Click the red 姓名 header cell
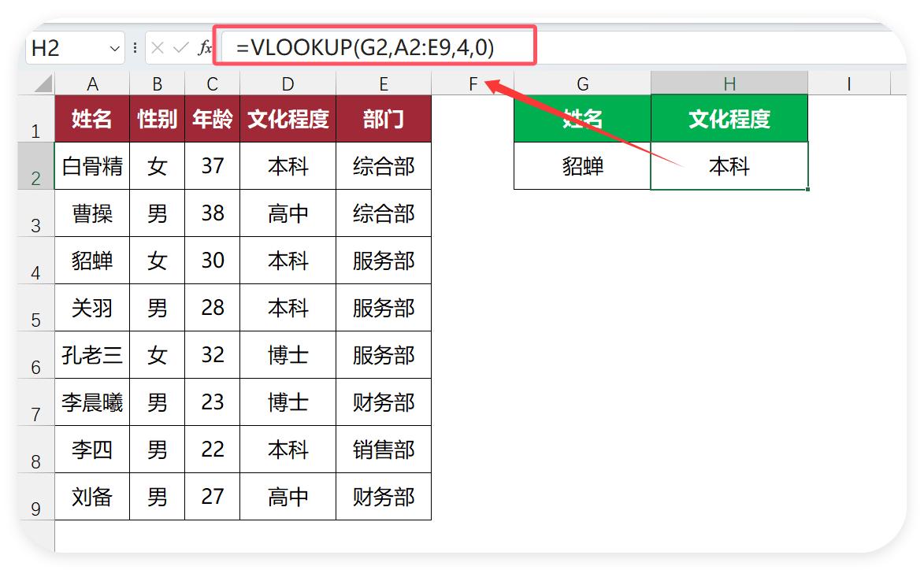924x570 pixels. coord(92,118)
